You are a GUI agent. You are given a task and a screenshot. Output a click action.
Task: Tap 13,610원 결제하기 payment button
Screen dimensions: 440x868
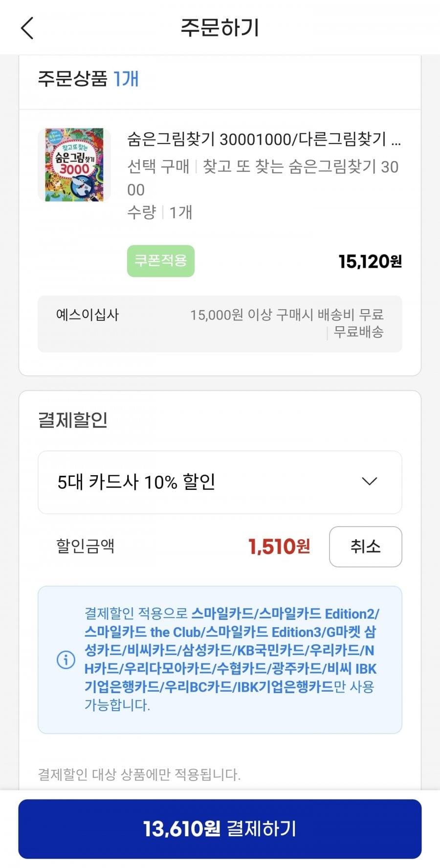tap(220, 829)
